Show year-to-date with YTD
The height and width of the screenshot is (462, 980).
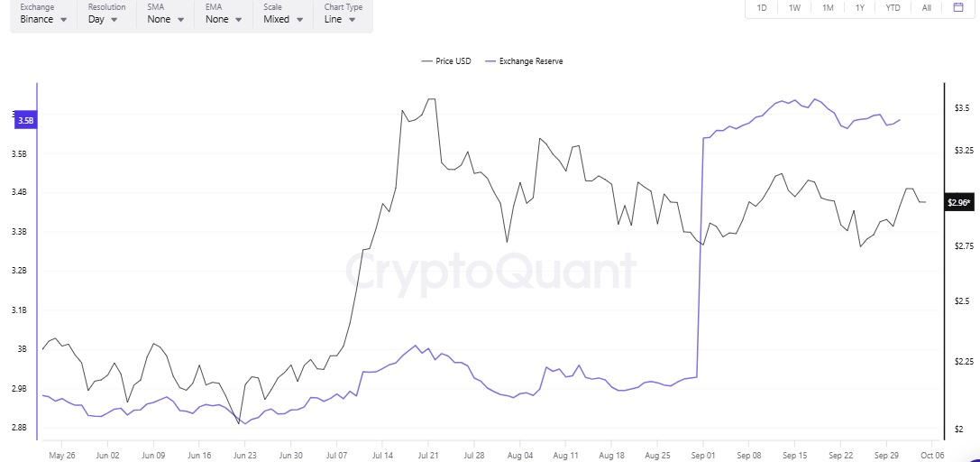click(x=893, y=8)
